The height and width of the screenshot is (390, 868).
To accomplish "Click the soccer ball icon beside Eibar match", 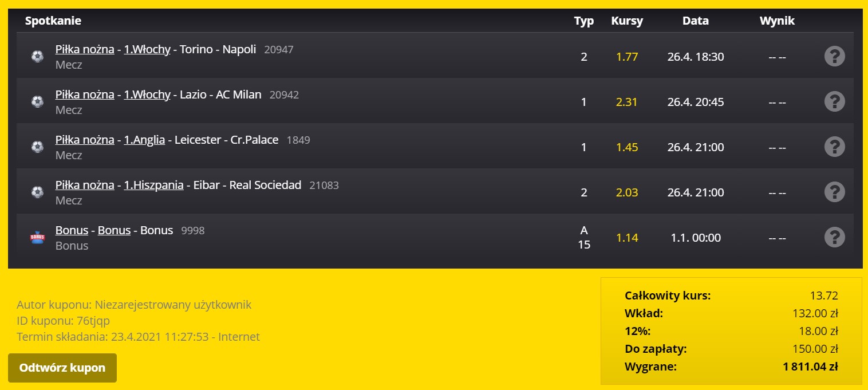I will pos(37,192).
